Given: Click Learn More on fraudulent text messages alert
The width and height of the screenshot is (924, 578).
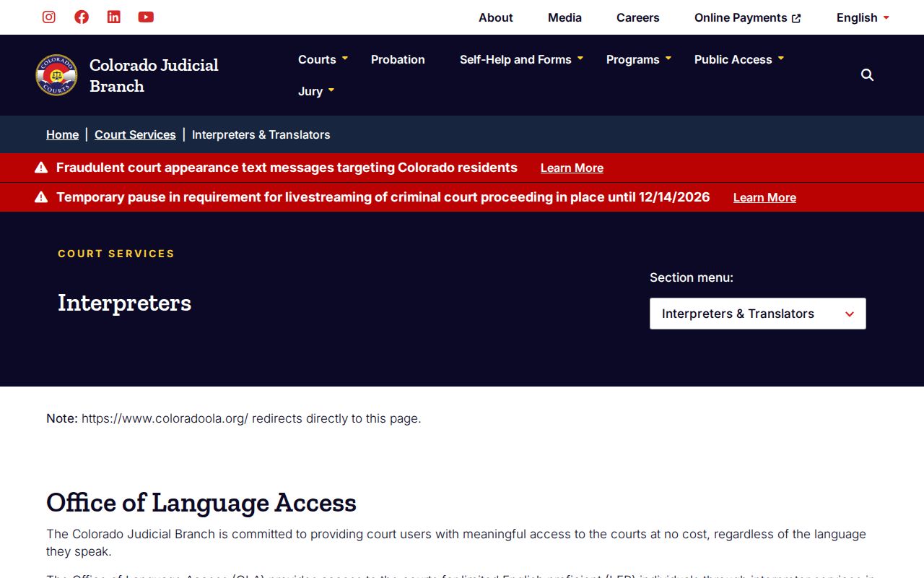Looking at the screenshot, I should [x=572, y=168].
